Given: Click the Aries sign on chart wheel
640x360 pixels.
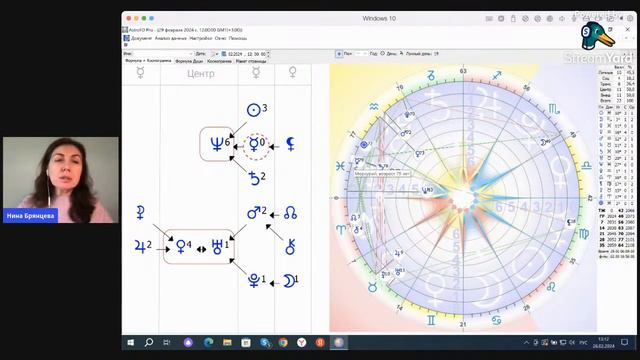Looking at the screenshot, I should click(x=340, y=230).
